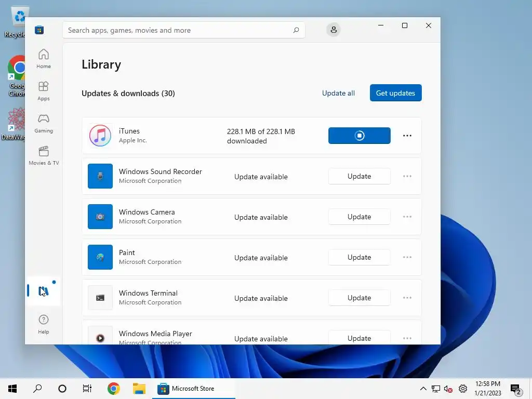Go to Apps in the sidebar
532x399 pixels.
click(x=44, y=91)
